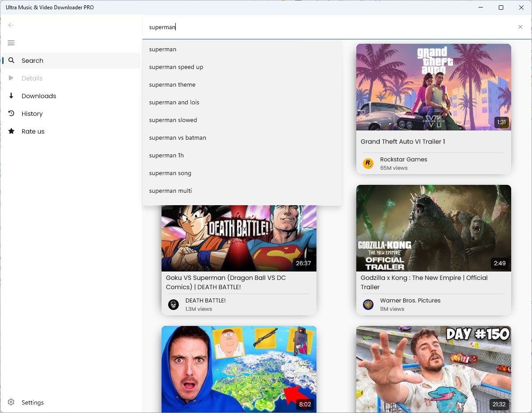The image size is (532, 413).
Task: Open the Details page in sidebar
Action: pos(71,78)
